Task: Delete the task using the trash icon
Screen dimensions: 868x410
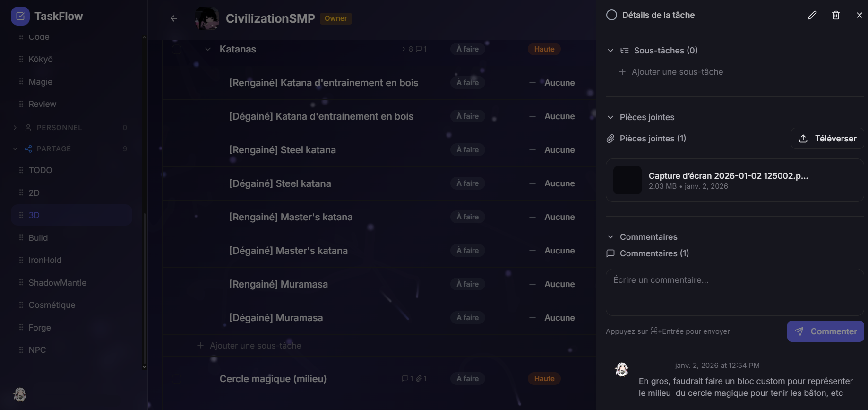Action: pos(836,15)
